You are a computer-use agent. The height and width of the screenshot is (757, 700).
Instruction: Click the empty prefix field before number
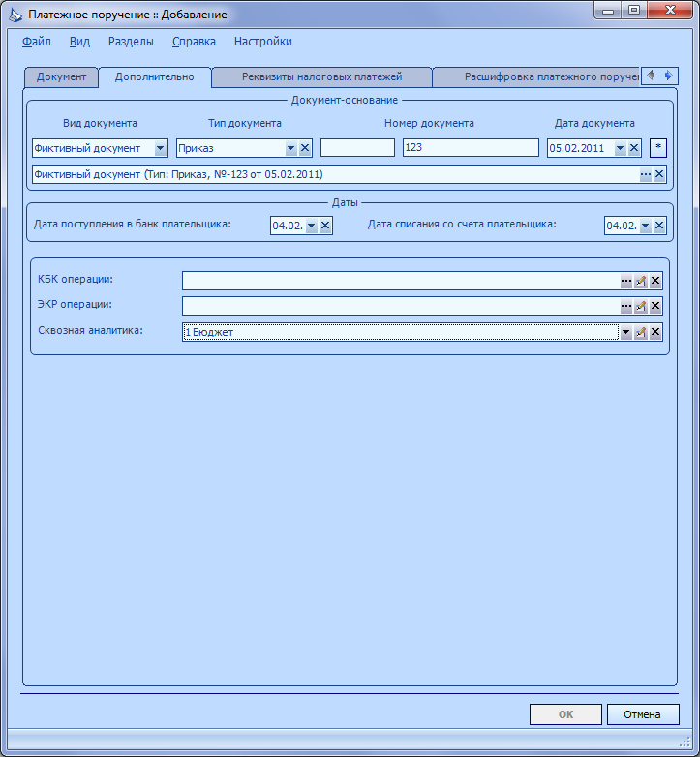357,148
